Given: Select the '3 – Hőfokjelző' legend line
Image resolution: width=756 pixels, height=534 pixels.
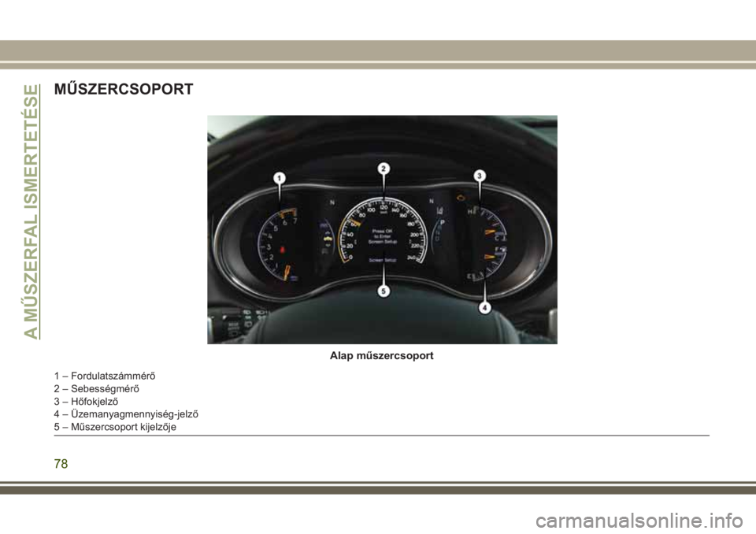Looking at the screenshot, I should pyautogui.click(x=87, y=402).
